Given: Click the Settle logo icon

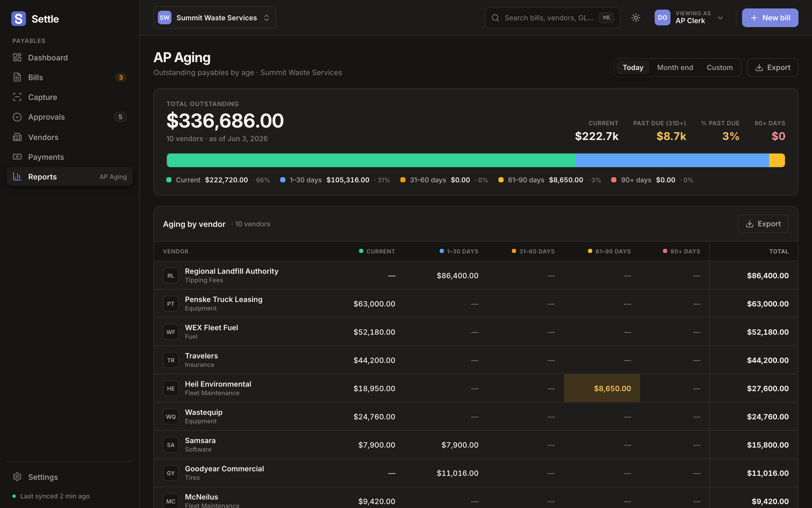Looking at the screenshot, I should (18, 18).
